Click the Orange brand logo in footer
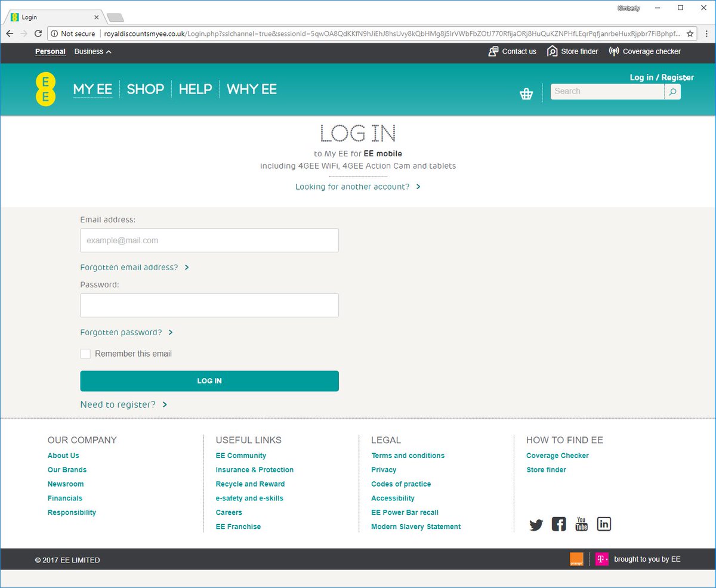Image resolution: width=716 pixels, height=588 pixels. coord(576,559)
